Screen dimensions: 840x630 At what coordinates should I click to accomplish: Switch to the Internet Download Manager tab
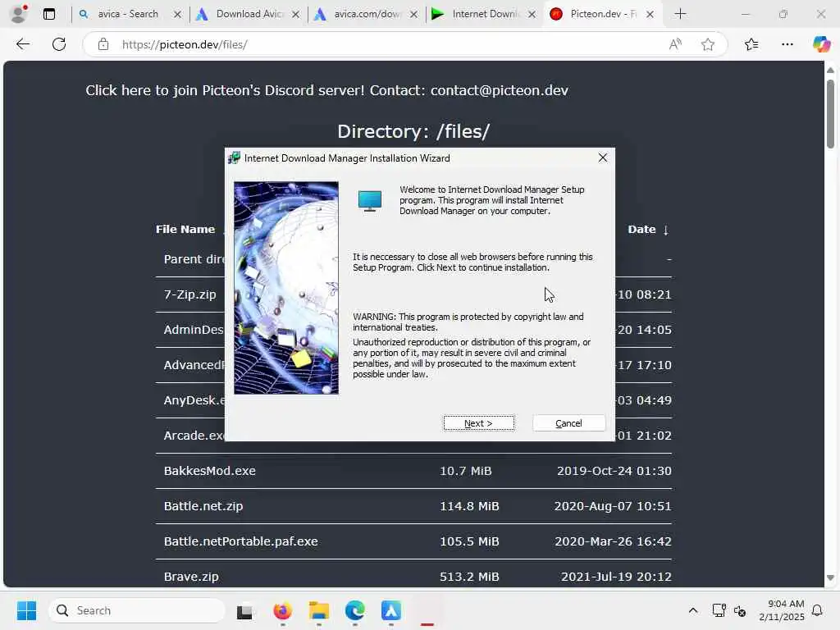pyautogui.click(x=485, y=14)
